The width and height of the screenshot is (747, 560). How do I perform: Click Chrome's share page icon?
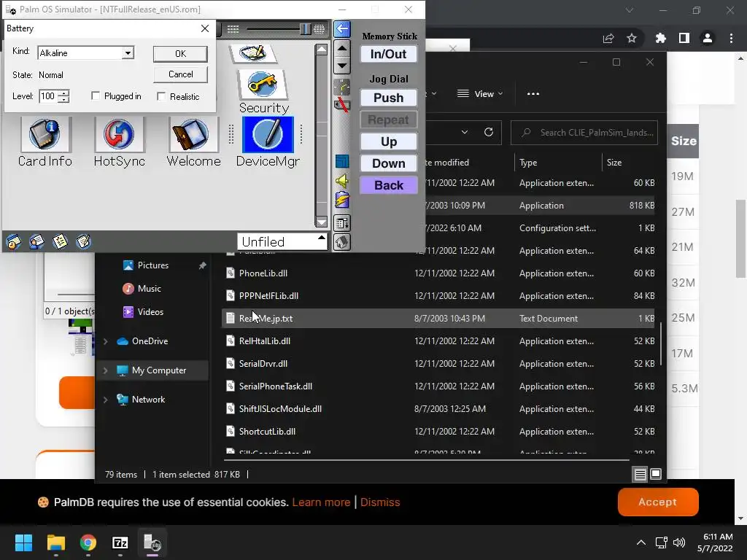[608, 38]
